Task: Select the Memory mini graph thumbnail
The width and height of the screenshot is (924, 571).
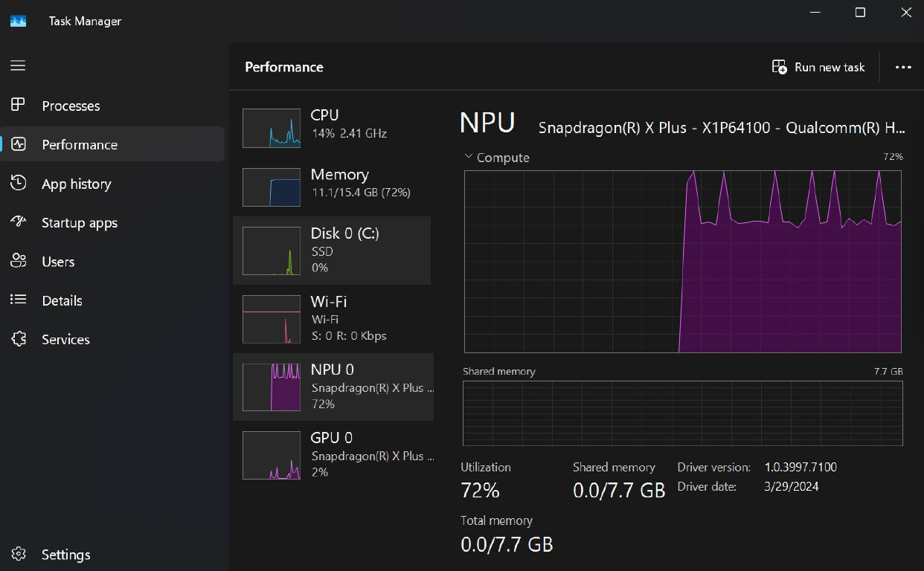Action: [x=271, y=187]
